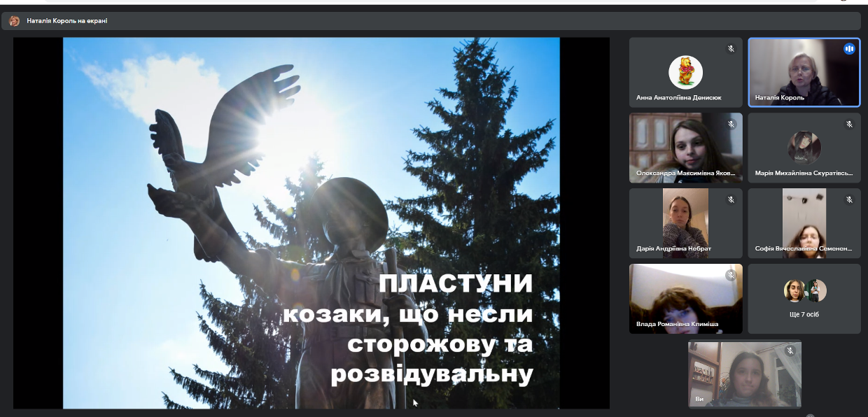Click the "Наталія Король на екрані" label
Screen dimensions: 868x417
pyautogui.click(x=67, y=21)
